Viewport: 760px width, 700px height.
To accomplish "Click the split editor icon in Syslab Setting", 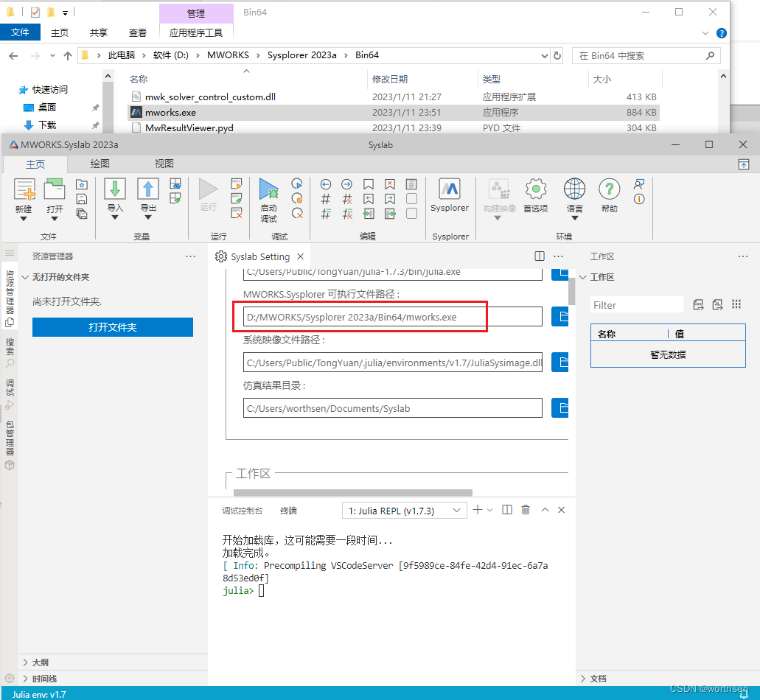I will pyautogui.click(x=540, y=256).
